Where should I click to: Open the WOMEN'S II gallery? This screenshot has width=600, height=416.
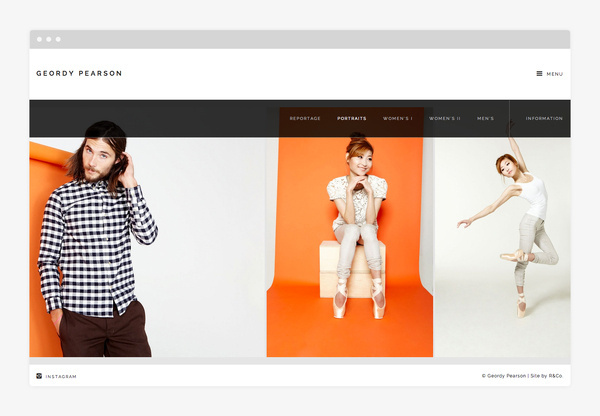(x=445, y=119)
